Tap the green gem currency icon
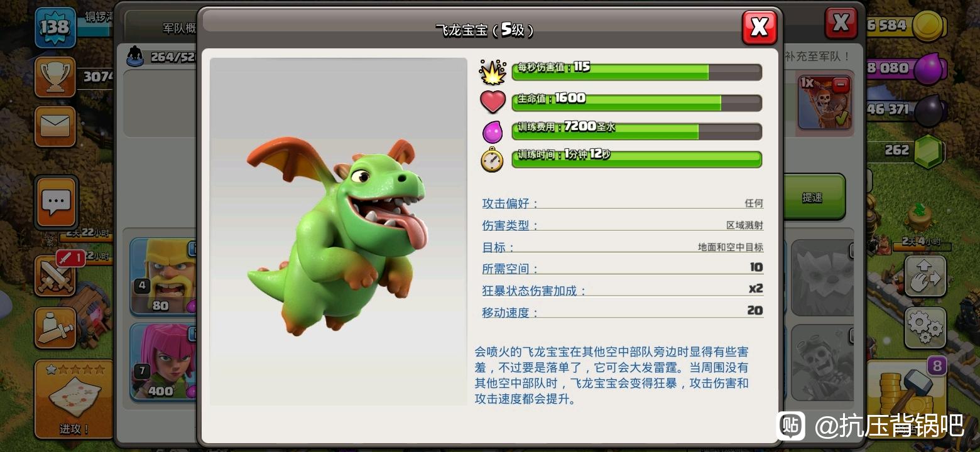Image resolution: width=980 pixels, height=452 pixels. click(x=928, y=151)
